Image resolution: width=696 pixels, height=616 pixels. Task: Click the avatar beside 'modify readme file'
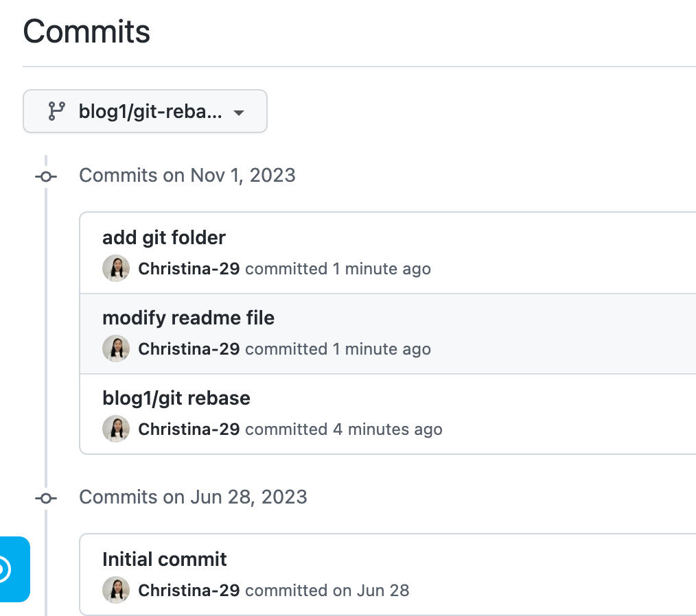(116, 348)
